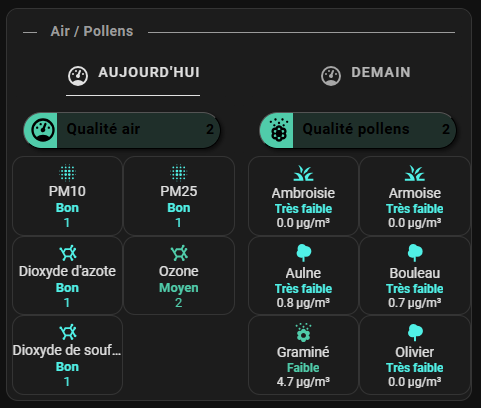Select the Dioxyde d'azote molecule icon

pos(68,253)
